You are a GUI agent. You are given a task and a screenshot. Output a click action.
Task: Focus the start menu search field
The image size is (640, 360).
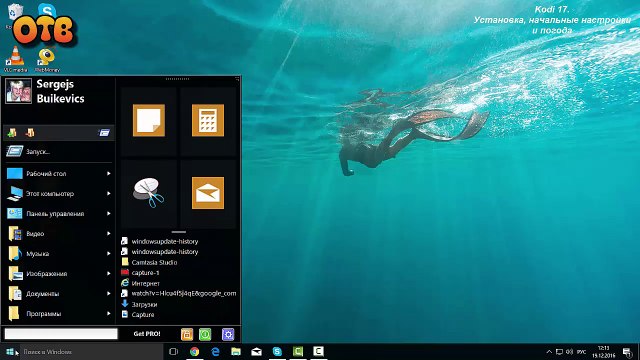[x=61, y=334]
